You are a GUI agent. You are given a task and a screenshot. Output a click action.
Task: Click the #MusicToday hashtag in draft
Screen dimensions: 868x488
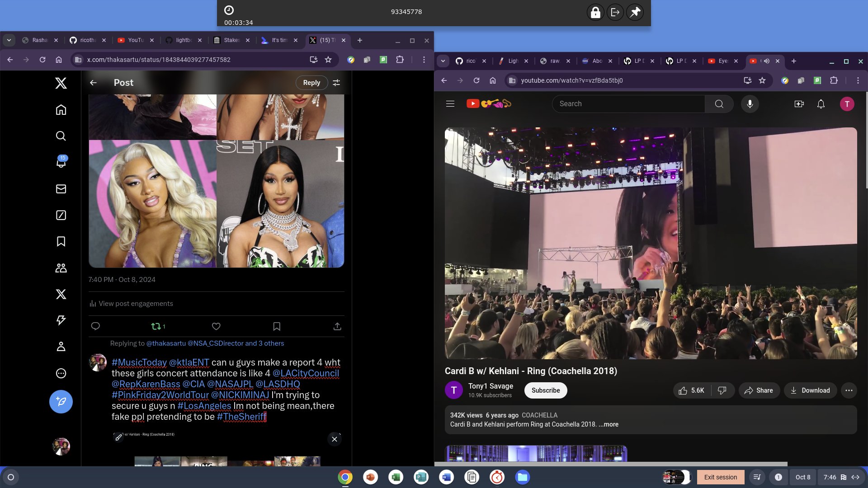click(139, 362)
